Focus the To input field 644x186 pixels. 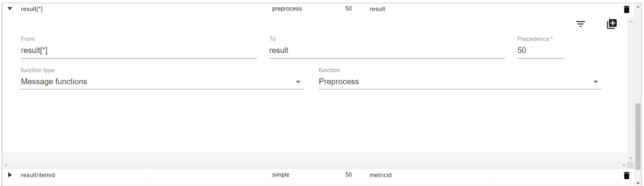pos(387,51)
